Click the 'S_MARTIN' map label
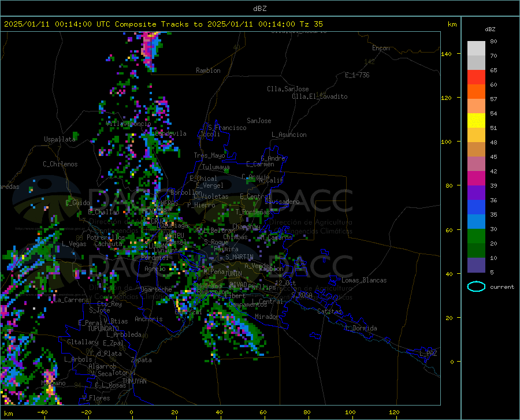The image size is (520, 420). coord(239,257)
